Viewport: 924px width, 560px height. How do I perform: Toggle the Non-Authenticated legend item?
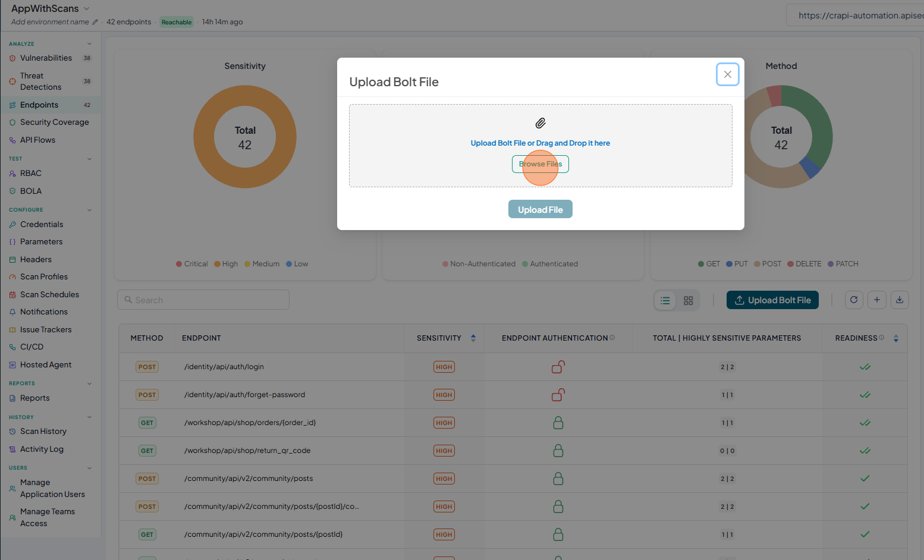coord(479,264)
